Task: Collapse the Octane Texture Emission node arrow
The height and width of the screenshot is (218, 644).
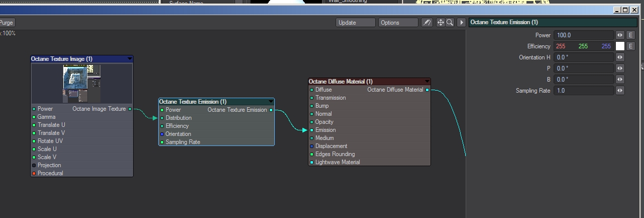Action: pyautogui.click(x=271, y=102)
